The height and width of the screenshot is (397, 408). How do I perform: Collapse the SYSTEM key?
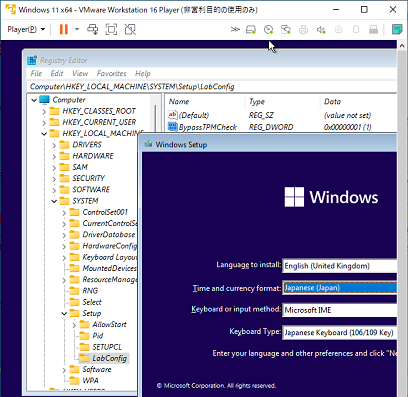pyautogui.click(x=54, y=201)
